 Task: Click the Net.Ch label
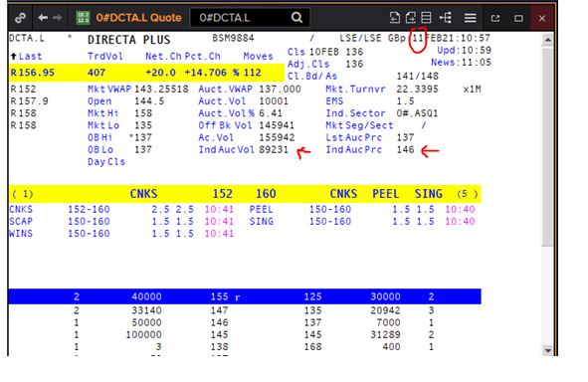tap(163, 57)
